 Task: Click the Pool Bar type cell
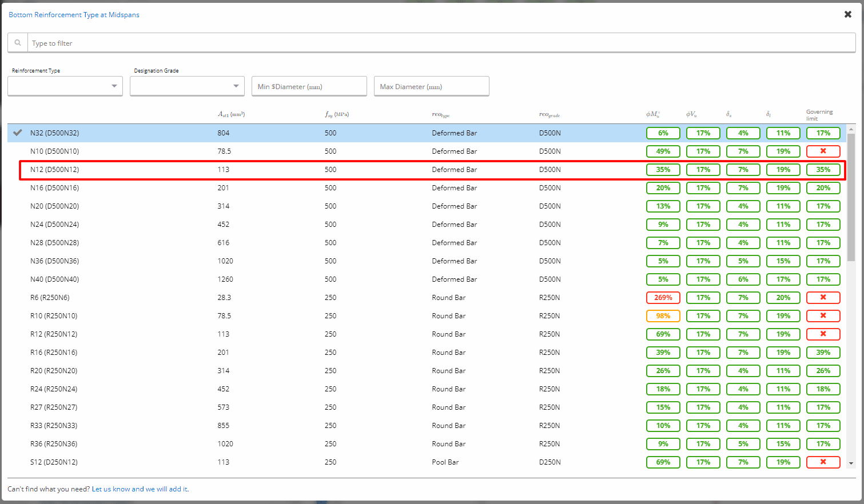tap(445, 462)
